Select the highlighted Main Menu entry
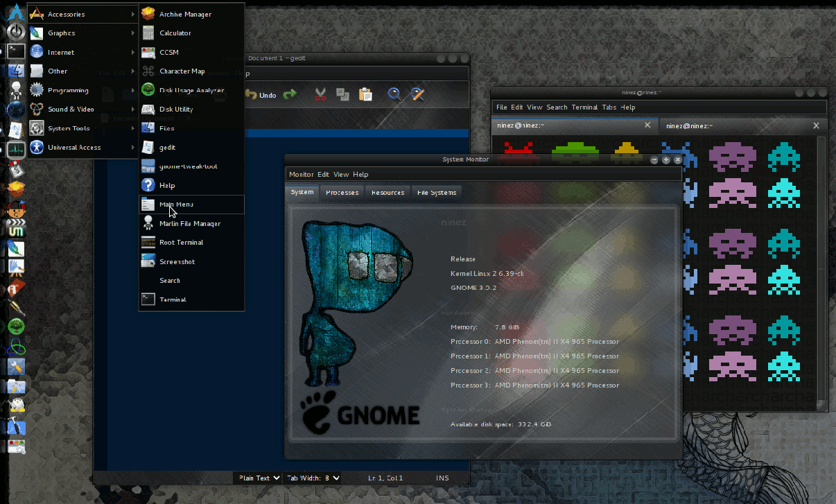Image resolution: width=836 pixels, height=504 pixels. tap(191, 205)
